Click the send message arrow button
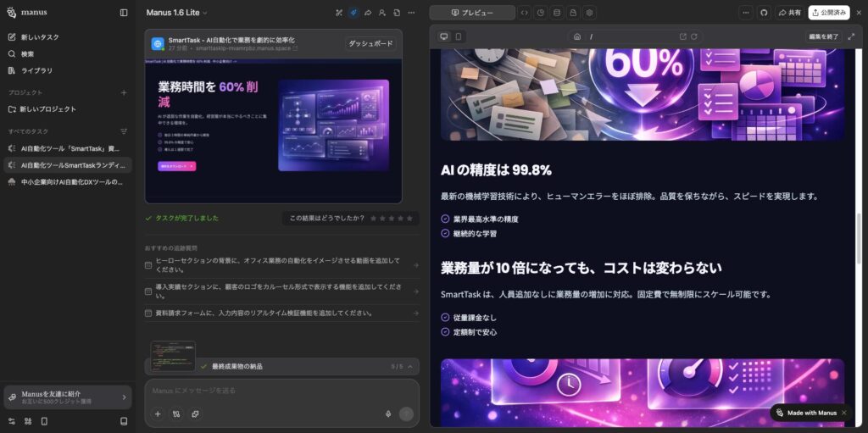 tap(406, 414)
